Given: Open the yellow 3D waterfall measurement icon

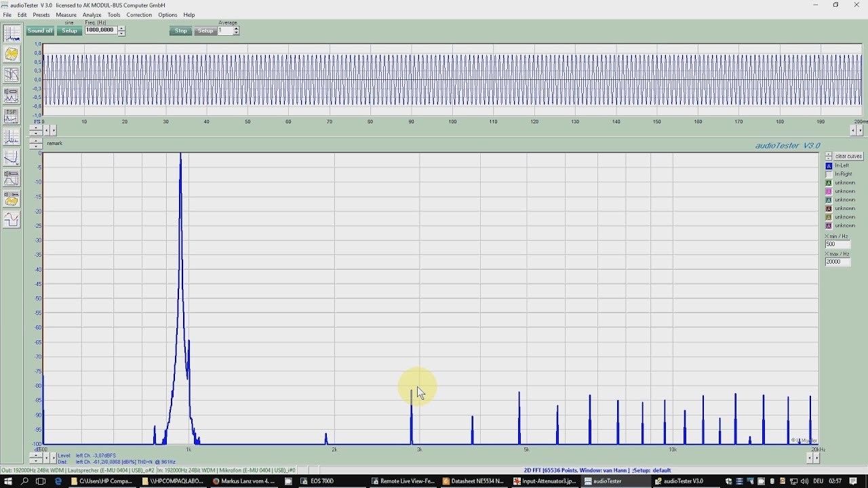Looking at the screenshot, I should (x=12, y=54).
